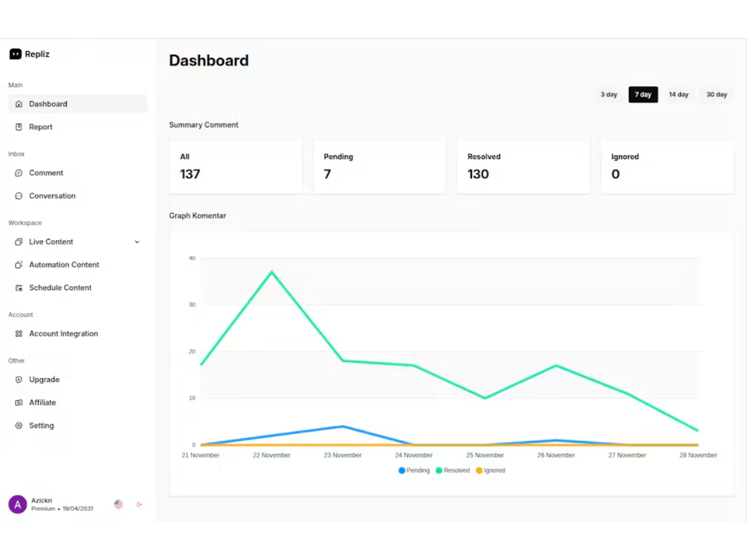Open Schedule Content page
747x560 pixels.
coord(78,288)
